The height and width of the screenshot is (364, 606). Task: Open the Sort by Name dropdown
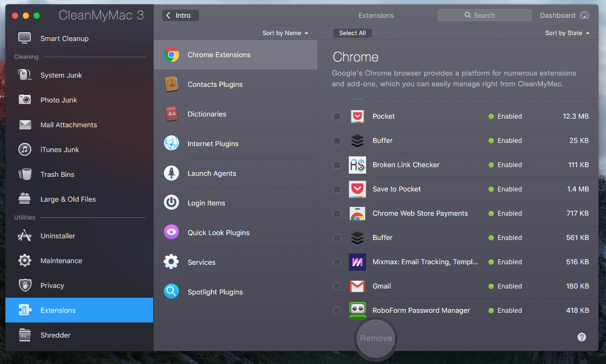285,33
